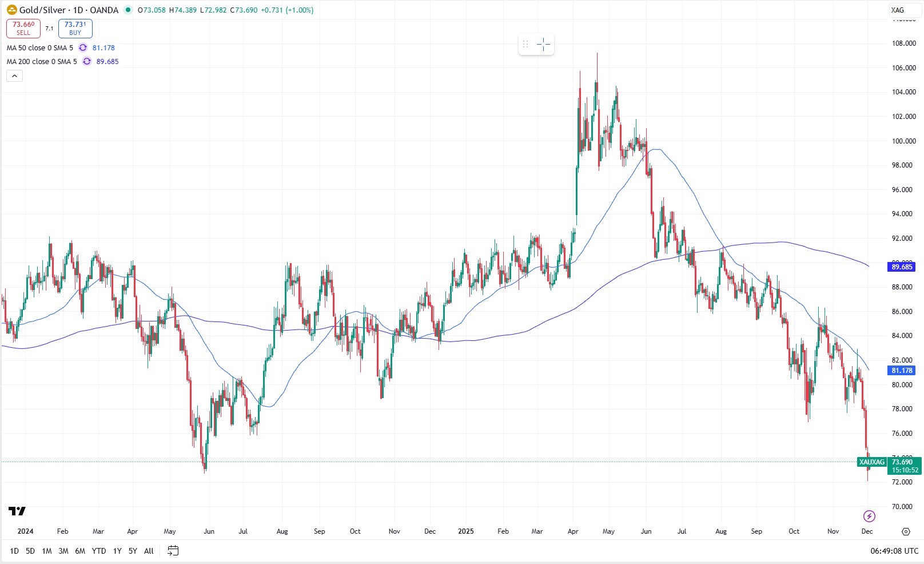Viewport: 924px width, 564px height.
Task: Click the green market status dot
Action: (x=128, y=10)
